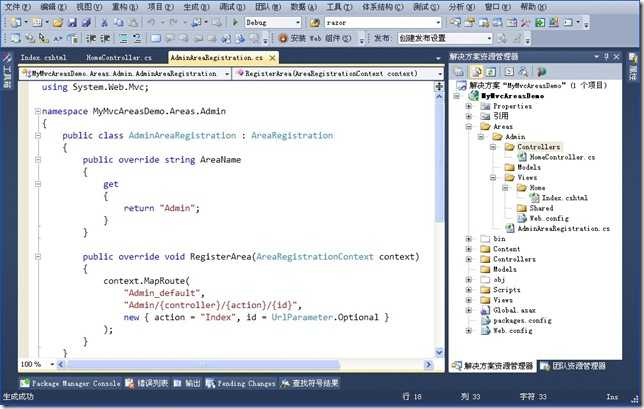The height and width of the screenshot is (409, 644).
Task: Toggle the auto-hide pin of Solution Explorer
Action: tap(606, 57)
